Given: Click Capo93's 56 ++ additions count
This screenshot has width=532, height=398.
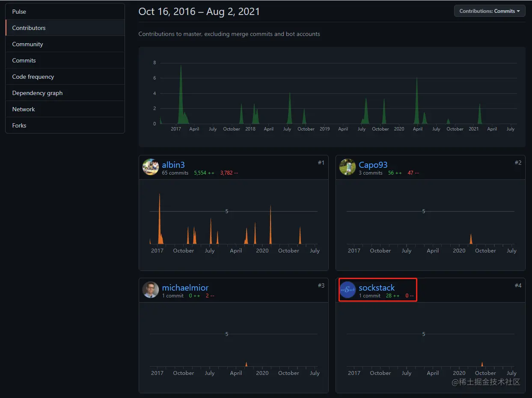Looking at the screenshot, I should [x=395, y=173].
